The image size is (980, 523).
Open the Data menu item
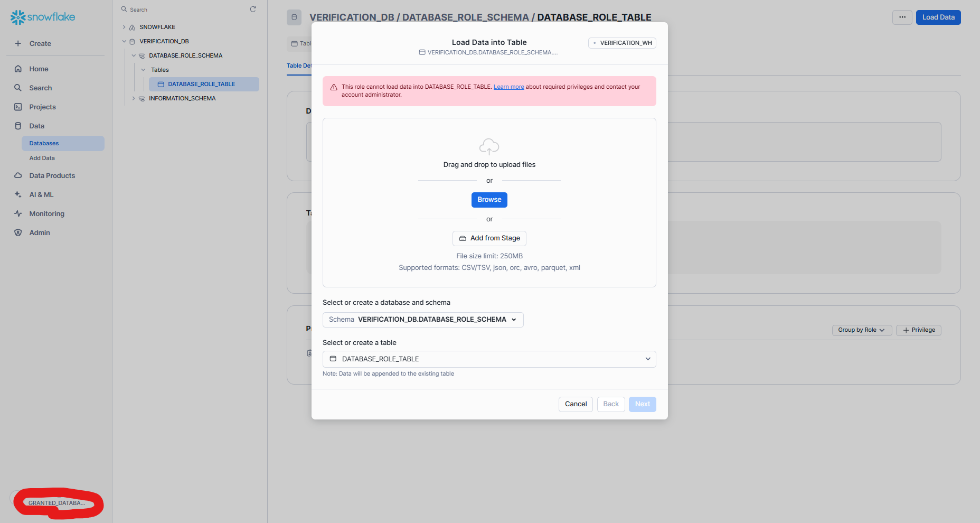point(37,126)
